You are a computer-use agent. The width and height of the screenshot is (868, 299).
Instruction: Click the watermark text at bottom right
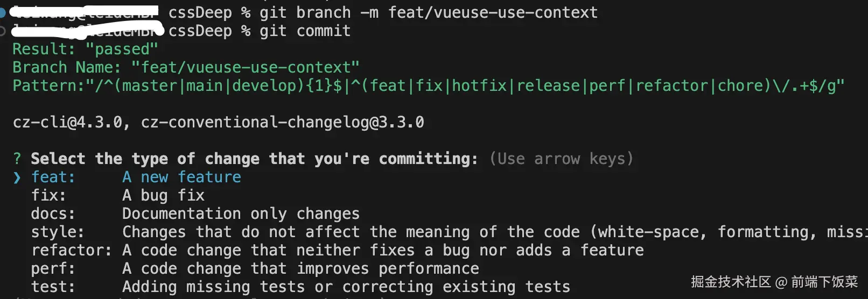click(774, 282)
